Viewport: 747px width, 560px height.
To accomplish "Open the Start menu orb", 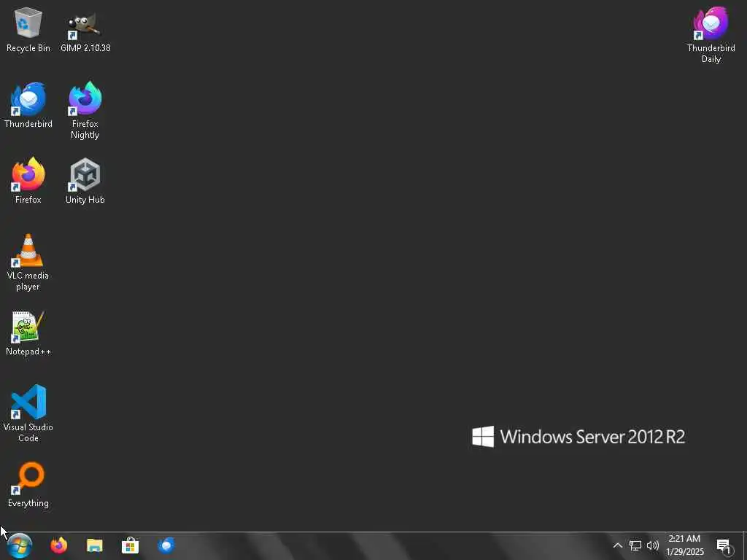I will tap(20, 545).
